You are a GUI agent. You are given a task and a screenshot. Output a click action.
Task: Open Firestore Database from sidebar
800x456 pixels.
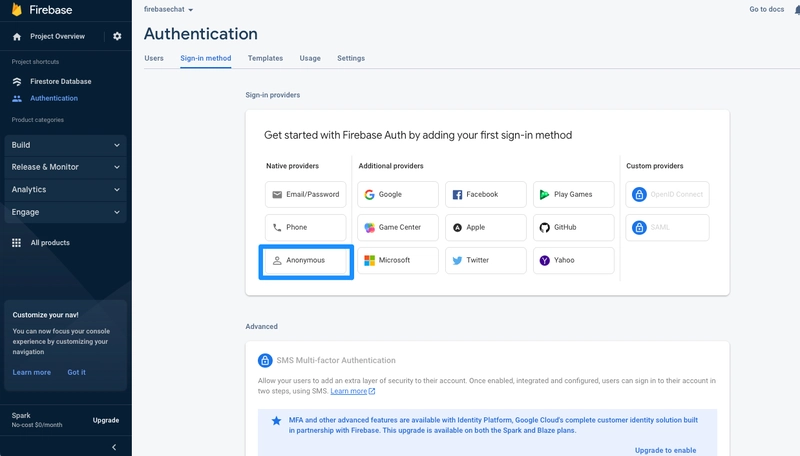pos(61,82)
